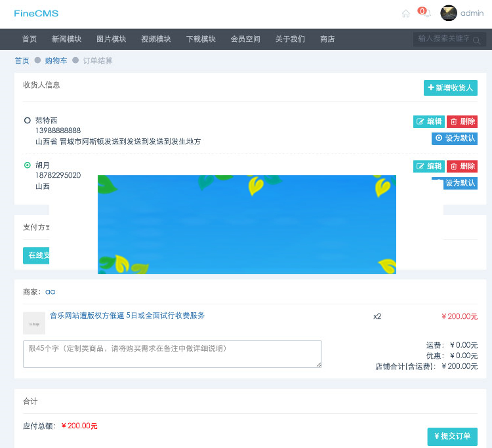Focus the order remark textarea
This screenshot has width=492, height=448.
(x=172, y=354)
